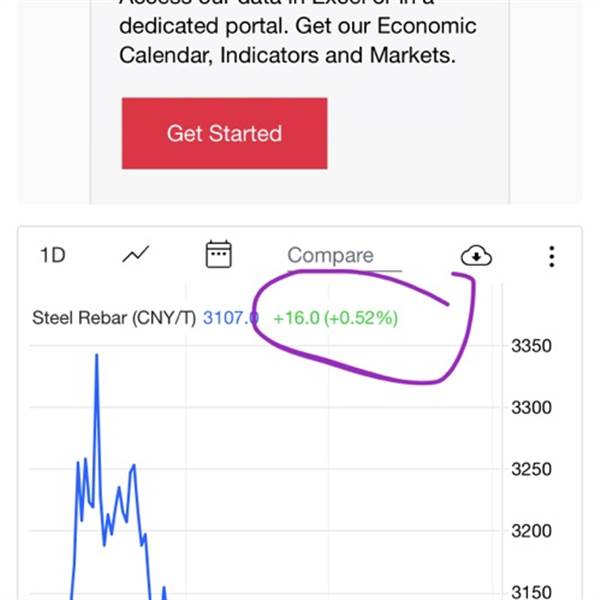This screenshot has width=600, height=600.
Task: Click the 3300 axis label
Action: pyautogui.click(x=532, y=408)
